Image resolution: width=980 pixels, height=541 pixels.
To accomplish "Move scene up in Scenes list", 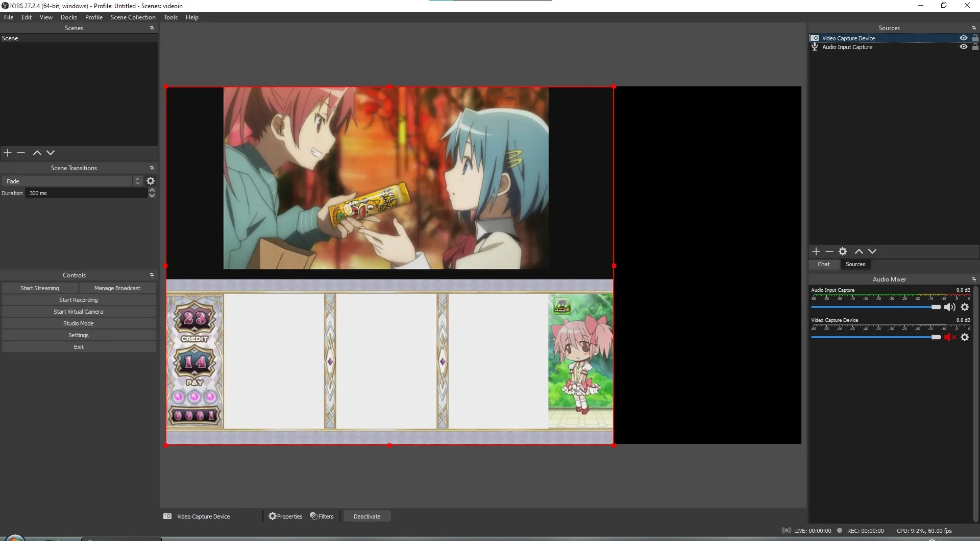I will coord(37,153).
